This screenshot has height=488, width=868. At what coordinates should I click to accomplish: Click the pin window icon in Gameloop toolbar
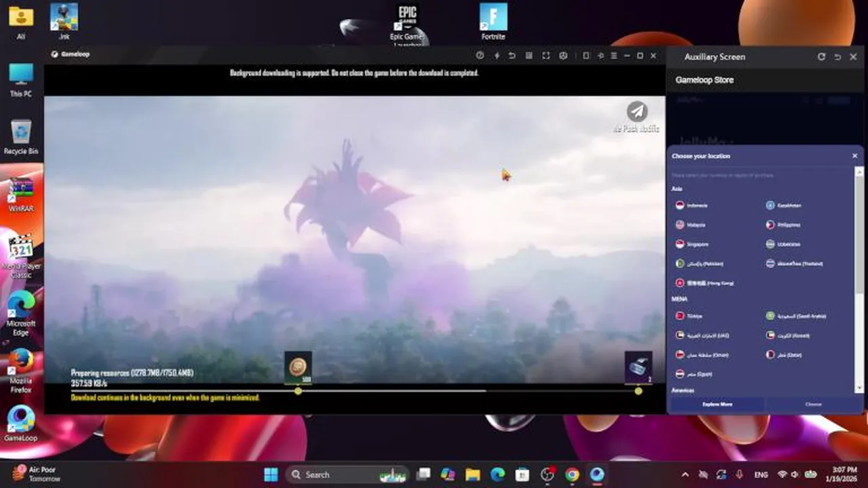coord(601,56)
